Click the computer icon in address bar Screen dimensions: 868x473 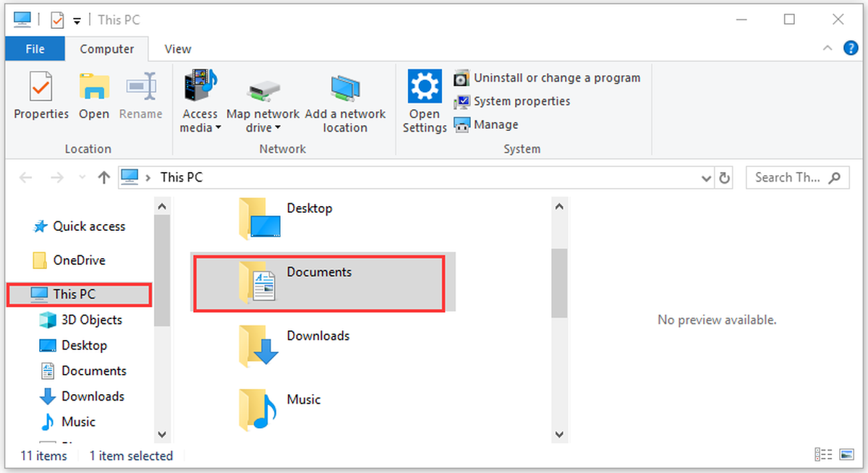pyautogui.click(x=129, y=177)
